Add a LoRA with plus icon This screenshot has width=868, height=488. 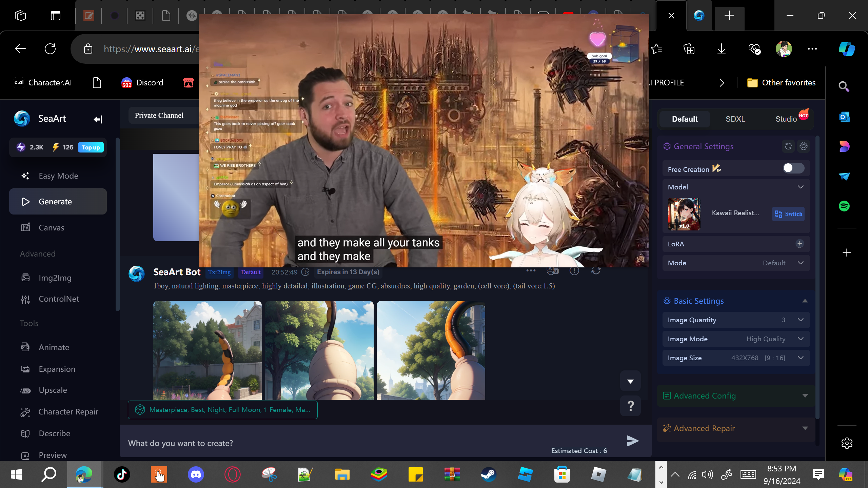[800, 244]
